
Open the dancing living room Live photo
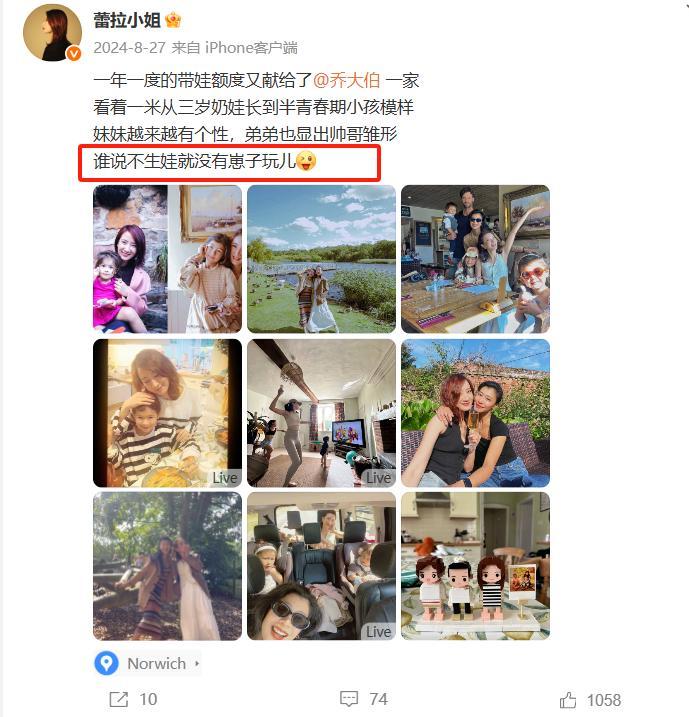point(321,413)
